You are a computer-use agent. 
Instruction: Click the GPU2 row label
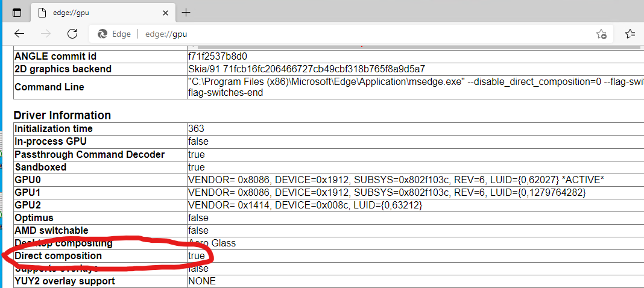click(x=28, y=205)
